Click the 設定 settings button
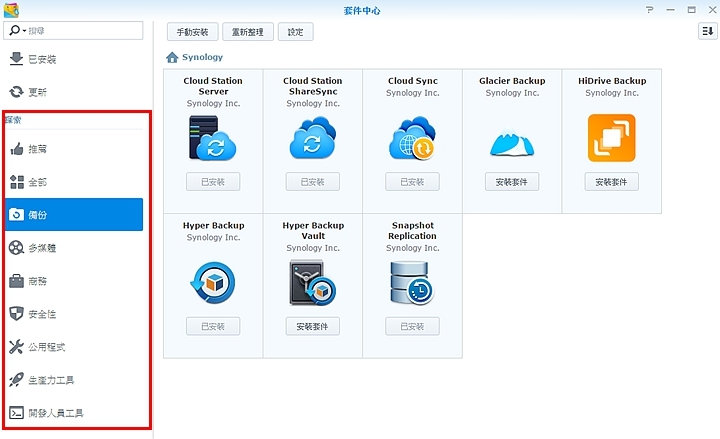The image size is (720, 439). click(x=295, y=32)
